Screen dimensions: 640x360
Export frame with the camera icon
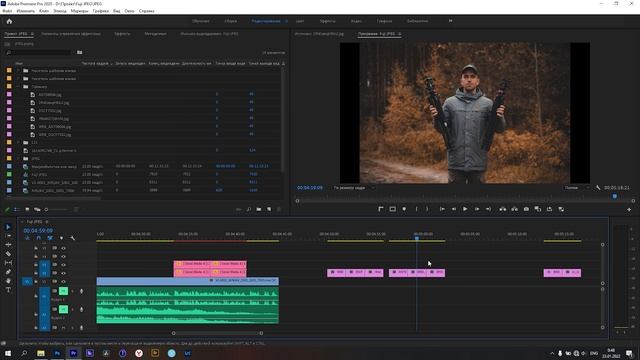click(526, 209)
